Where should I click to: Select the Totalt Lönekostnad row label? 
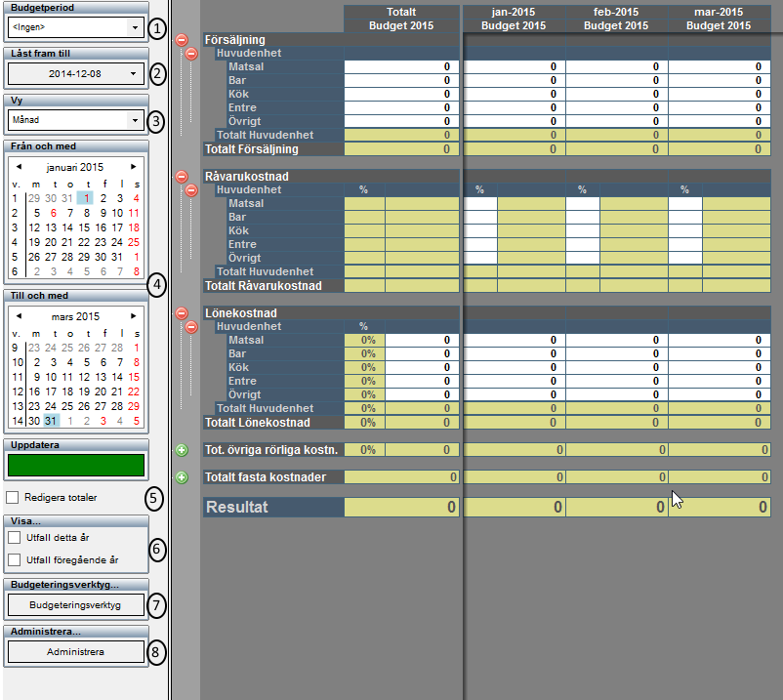258,423
